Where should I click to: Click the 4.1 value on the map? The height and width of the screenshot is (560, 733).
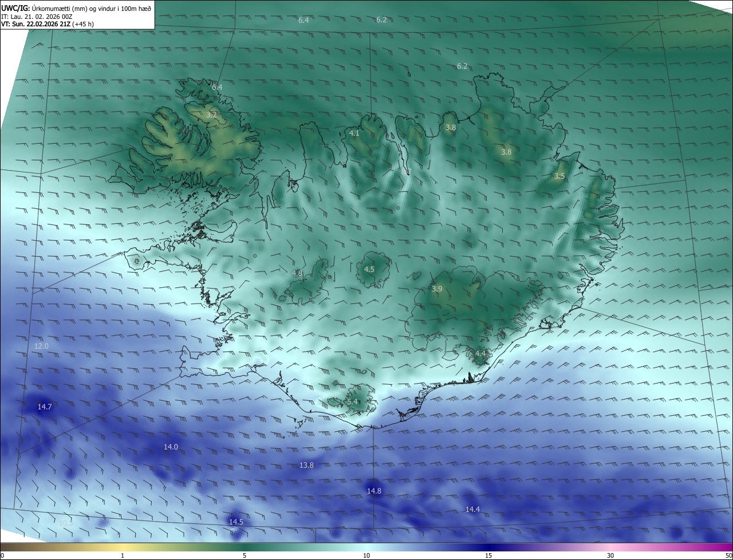click(354, 133)
